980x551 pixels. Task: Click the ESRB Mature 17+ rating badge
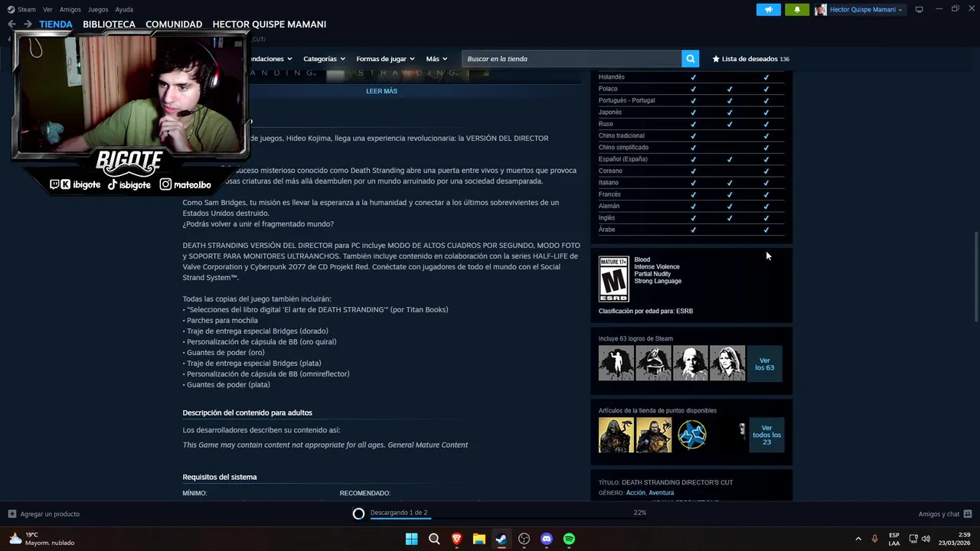614,279
